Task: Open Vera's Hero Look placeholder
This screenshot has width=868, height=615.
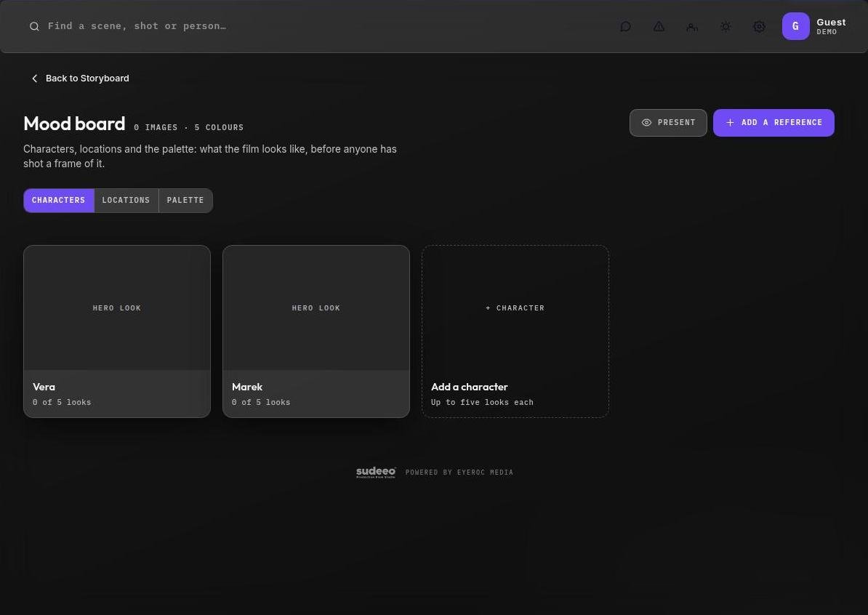Action: 117,307
